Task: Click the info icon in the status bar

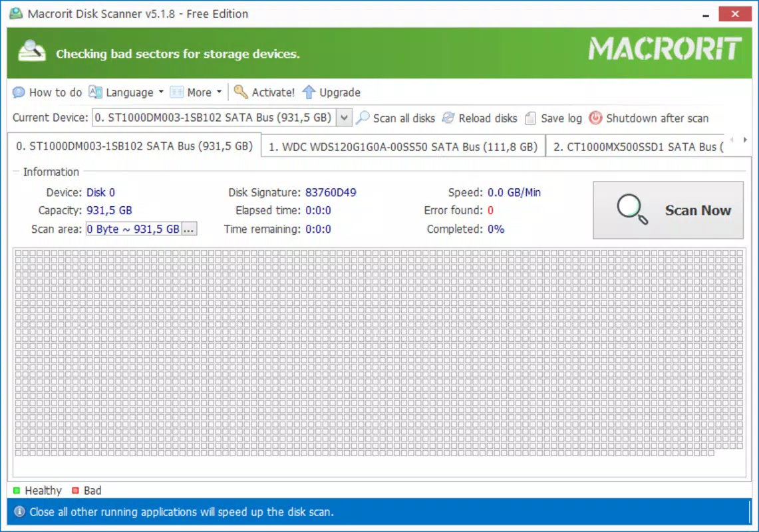Action: tap(19, 511)
